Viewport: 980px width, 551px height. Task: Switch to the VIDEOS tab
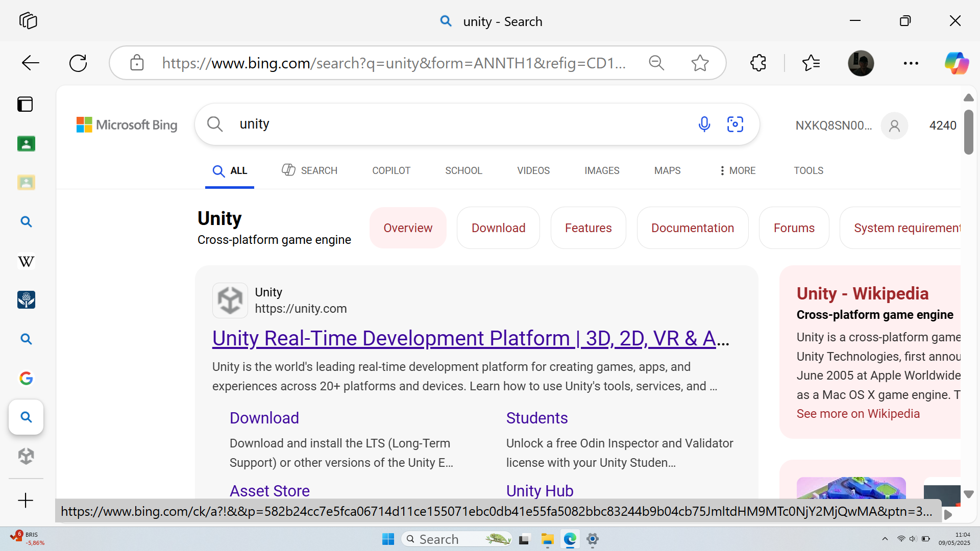click(x=533, y=170)
